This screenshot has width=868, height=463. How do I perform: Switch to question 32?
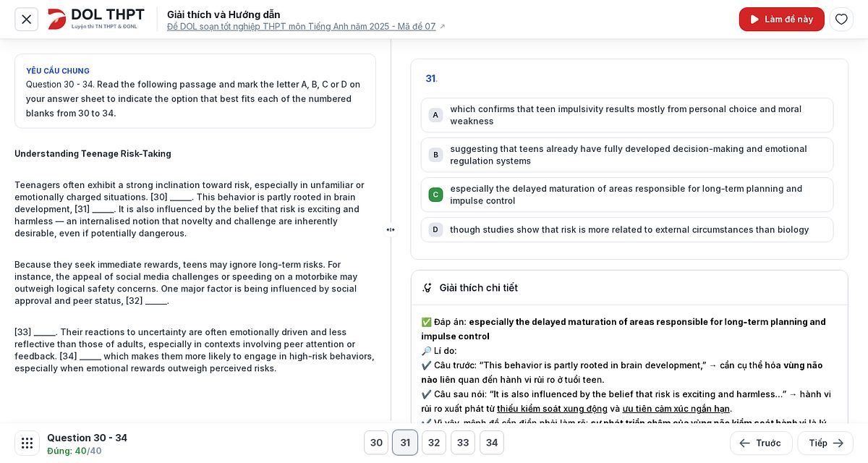(x=434, y=443)
